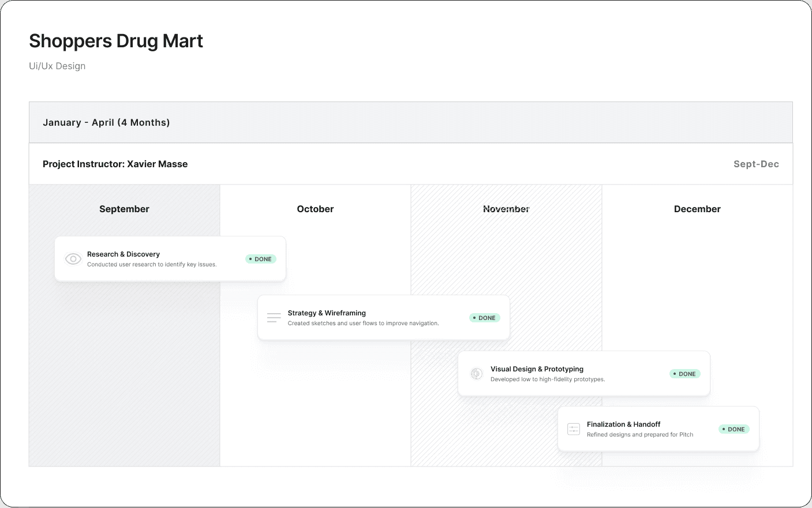
Task: Switch to the September month column
Action: click(x=124, y=209)
